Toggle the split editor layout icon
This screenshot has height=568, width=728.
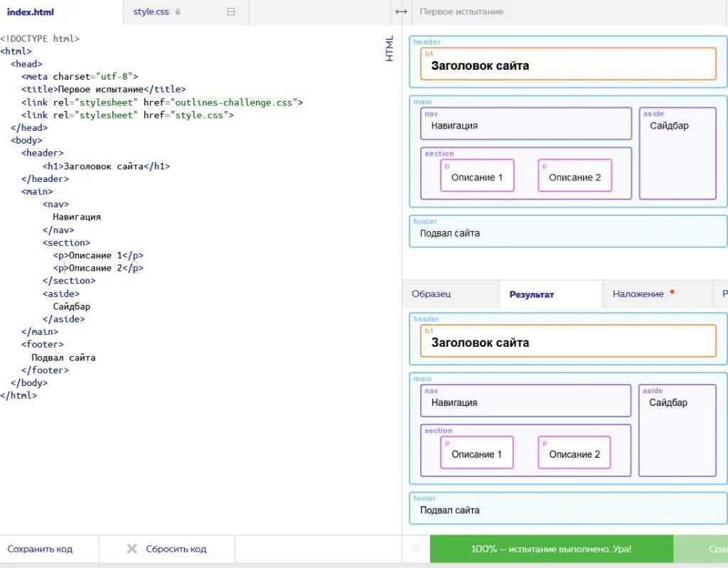pos(231,12)
